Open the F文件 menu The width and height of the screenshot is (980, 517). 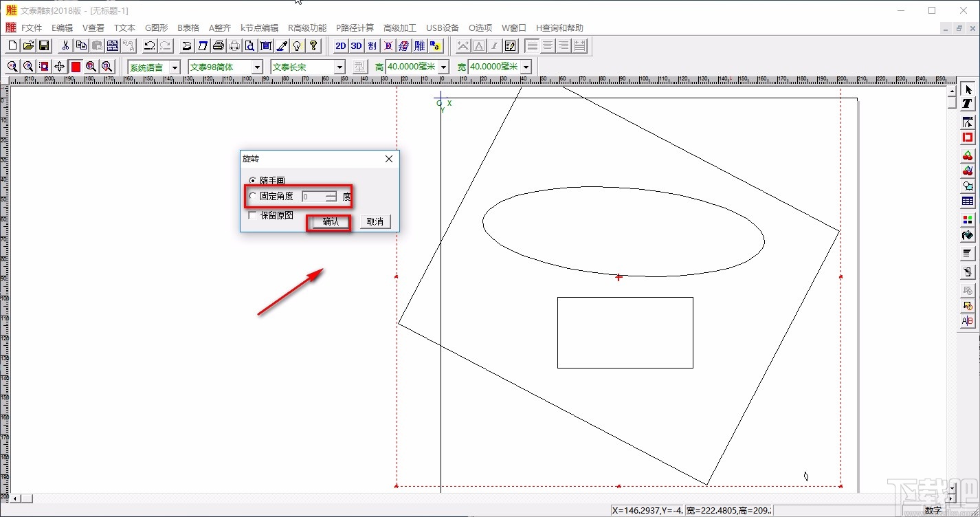click(x=32, y=28)
